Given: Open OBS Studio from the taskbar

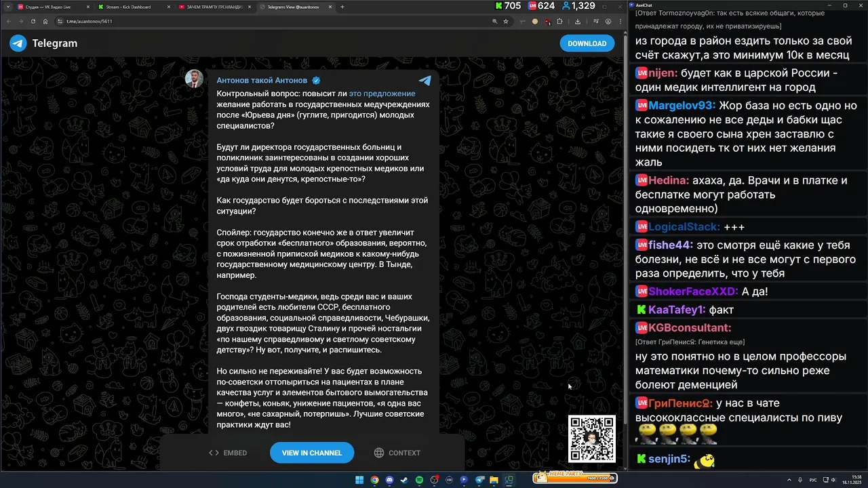Looking at the screenshot, I should (434, 480).
